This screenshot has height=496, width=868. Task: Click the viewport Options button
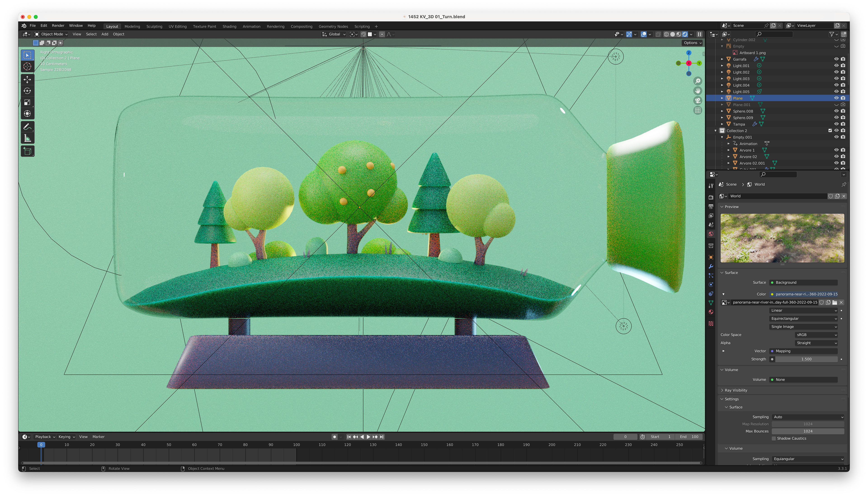[x=692, y=43]
